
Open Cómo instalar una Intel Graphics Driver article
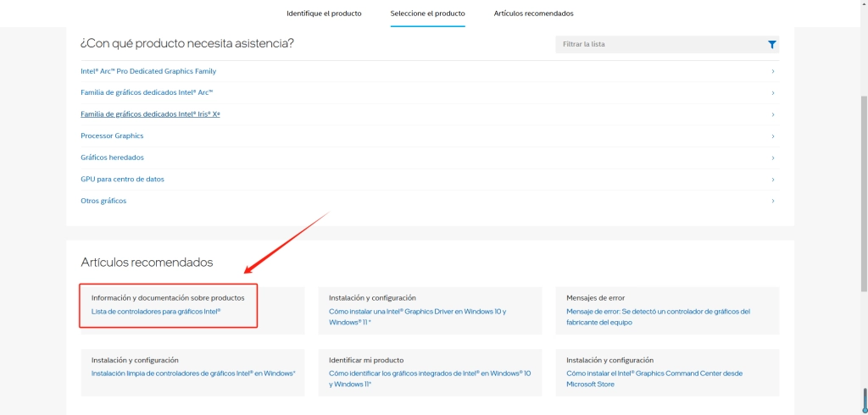417,317
